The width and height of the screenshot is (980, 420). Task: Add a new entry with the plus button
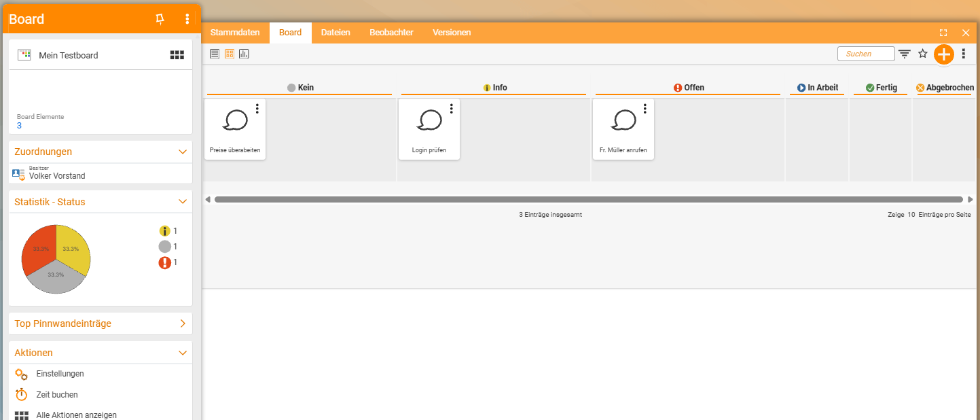tap(944, 54)
